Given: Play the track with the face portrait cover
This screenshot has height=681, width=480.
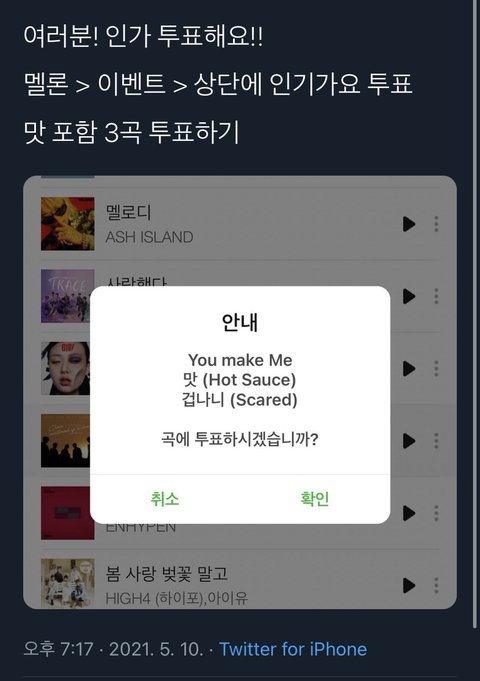Looking at the screenshot, I should tap(409, 369).
